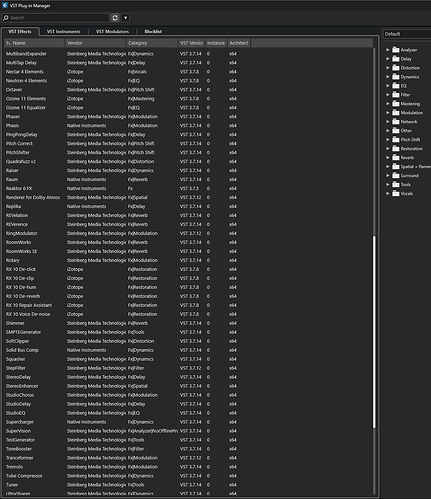Switch to the VST Modulators tab
The image size is (431, 499).
(x=112, y=32)
